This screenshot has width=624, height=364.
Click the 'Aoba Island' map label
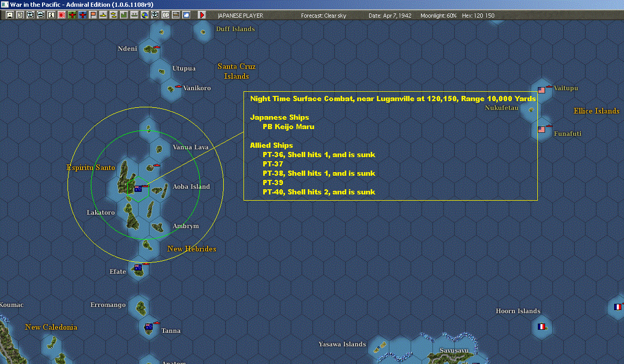pos(191,187)
